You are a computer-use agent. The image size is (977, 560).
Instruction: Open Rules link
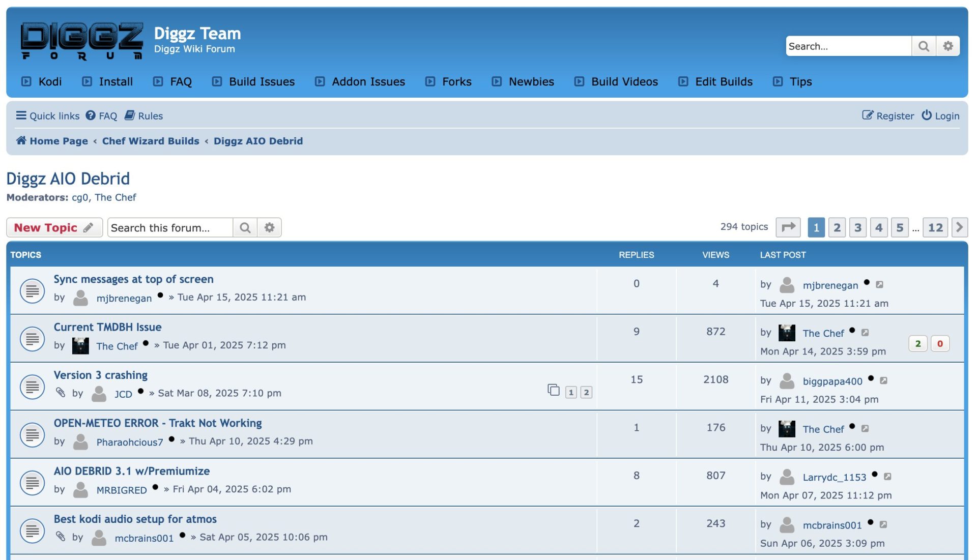coord(144,115)
